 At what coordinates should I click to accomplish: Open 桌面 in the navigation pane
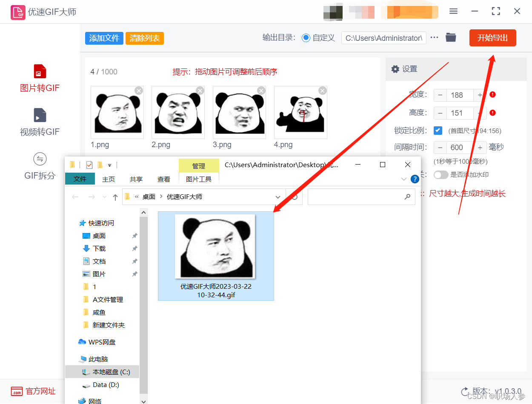pyautogui.click(x=99, y=236)
